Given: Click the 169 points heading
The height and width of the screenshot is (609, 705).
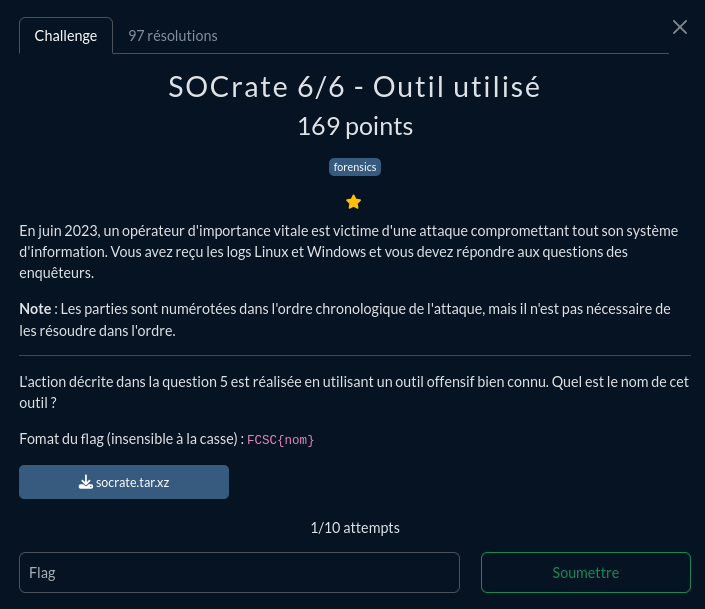Looking at the screenshot, I should click(355, 126).
